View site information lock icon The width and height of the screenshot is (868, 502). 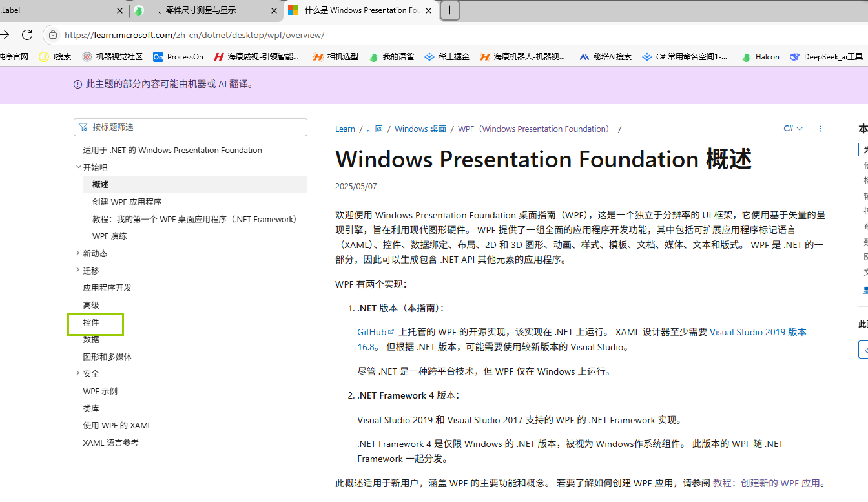point(53,35)
